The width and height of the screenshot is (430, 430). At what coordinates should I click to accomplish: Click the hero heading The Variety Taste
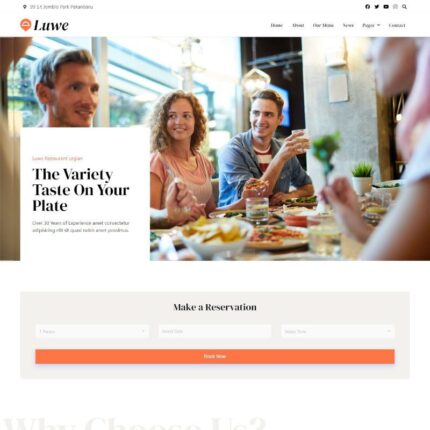tap(81, 190)
